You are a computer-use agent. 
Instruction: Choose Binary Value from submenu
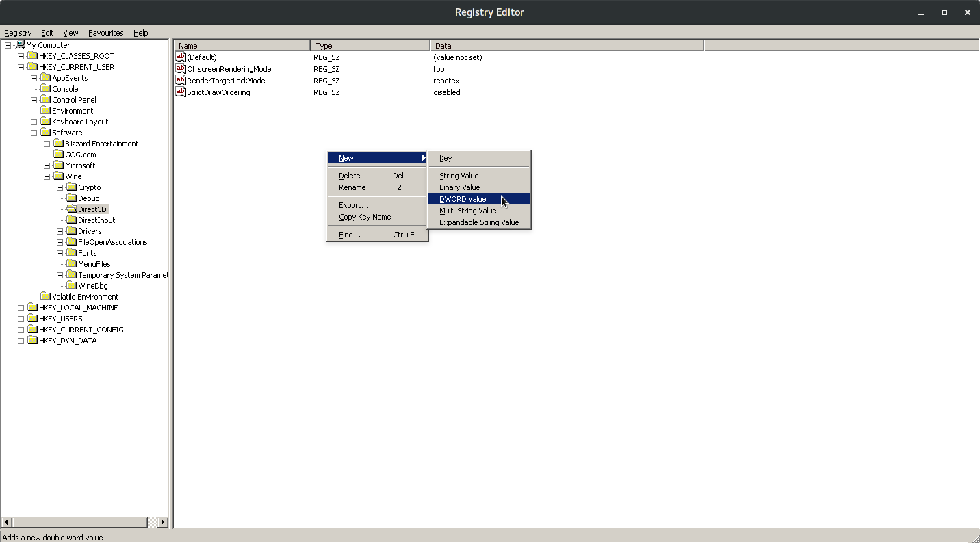tap(479, 187)
